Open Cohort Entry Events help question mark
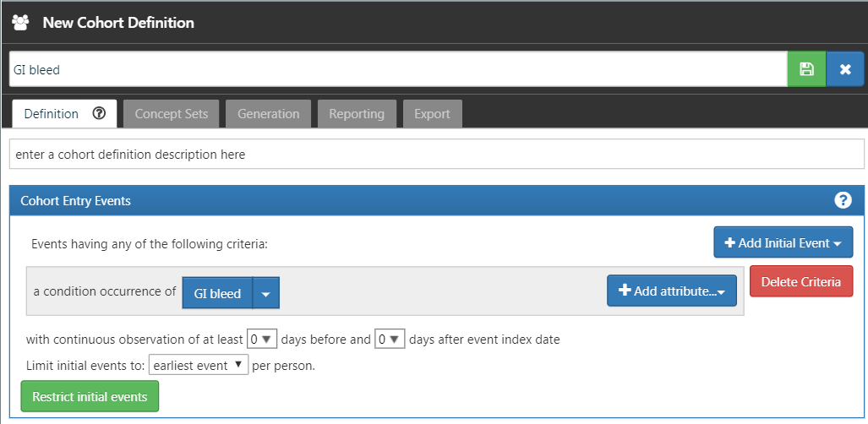The width and height of the screenshot is (868, 424). click(843, 200)
